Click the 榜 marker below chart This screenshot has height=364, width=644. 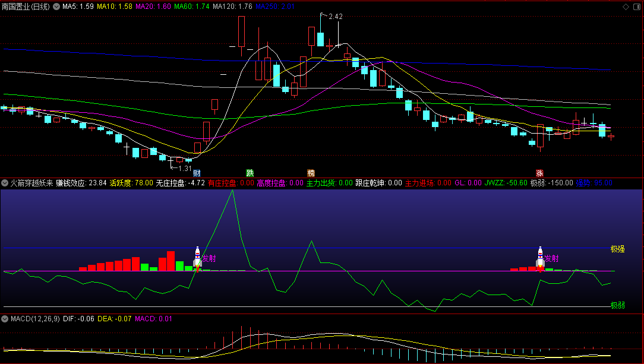(x=311, y=173)
